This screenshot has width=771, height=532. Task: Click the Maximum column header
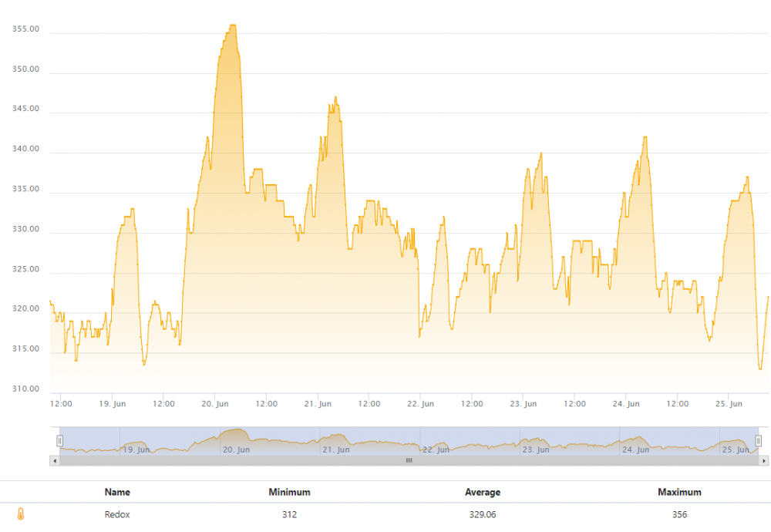(679, 492)
